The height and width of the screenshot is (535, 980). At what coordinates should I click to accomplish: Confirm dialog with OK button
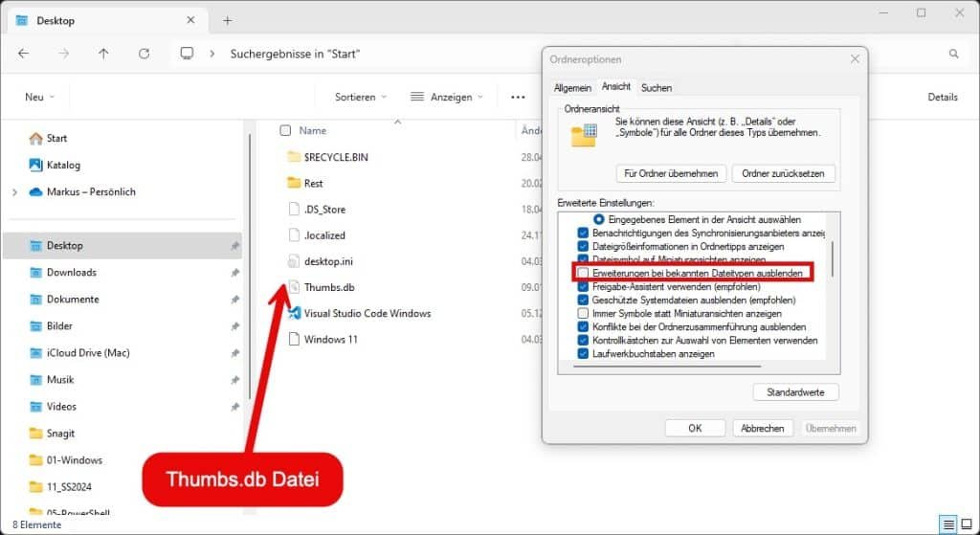pos(695,428)
